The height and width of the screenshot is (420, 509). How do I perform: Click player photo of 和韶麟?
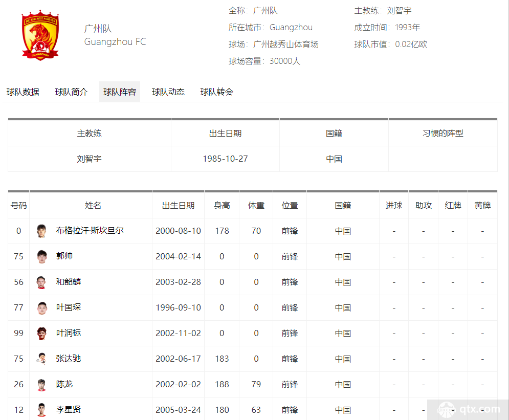(x=41, y=282)
